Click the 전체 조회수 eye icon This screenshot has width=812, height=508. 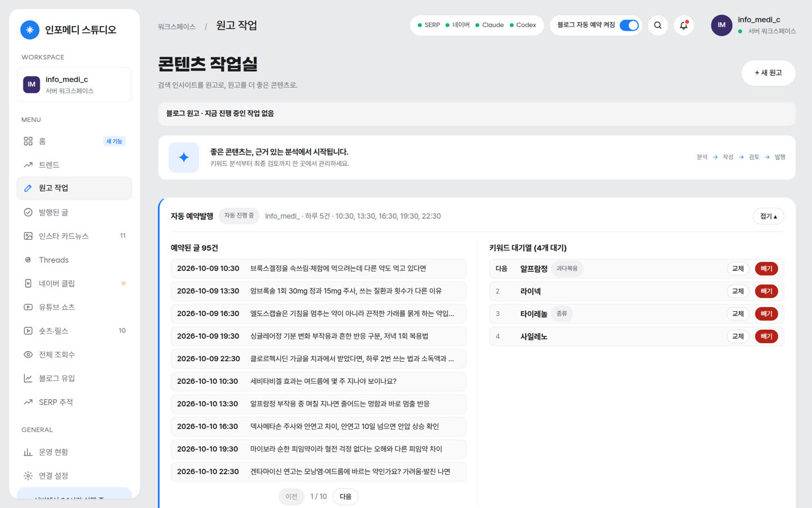(x=28, y=354)
